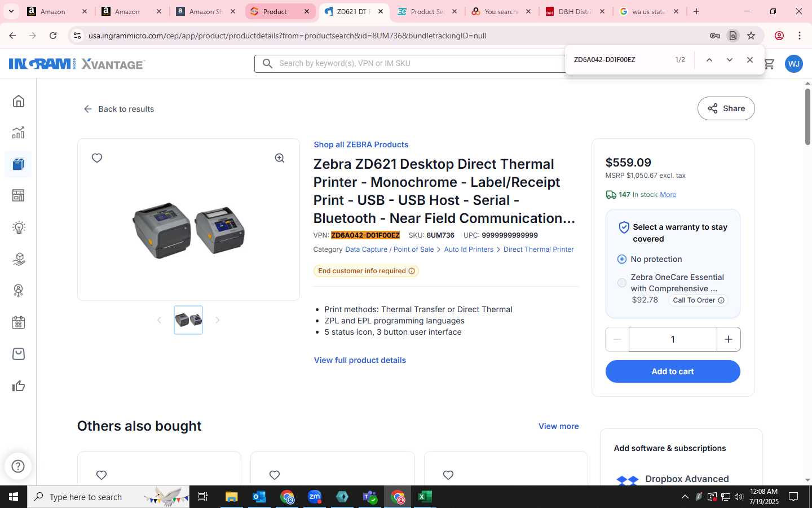Add product to favorites with heart icon
Screen dimensions: 812x508
97,158
